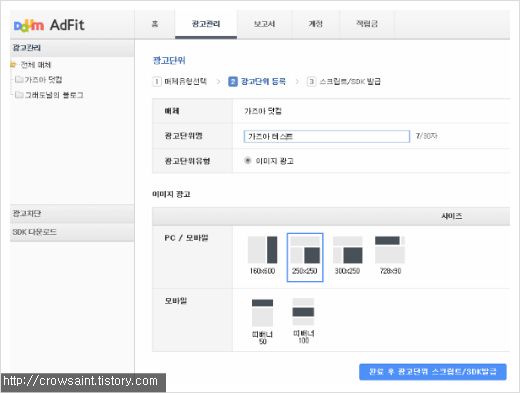Go to step 1 매체유형선택

coord(180,81)
